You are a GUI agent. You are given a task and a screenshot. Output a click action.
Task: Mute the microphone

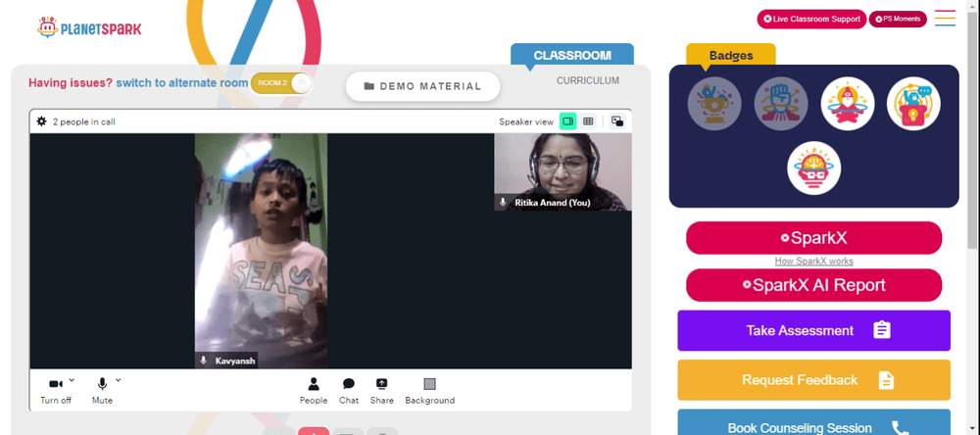(102, 391)
